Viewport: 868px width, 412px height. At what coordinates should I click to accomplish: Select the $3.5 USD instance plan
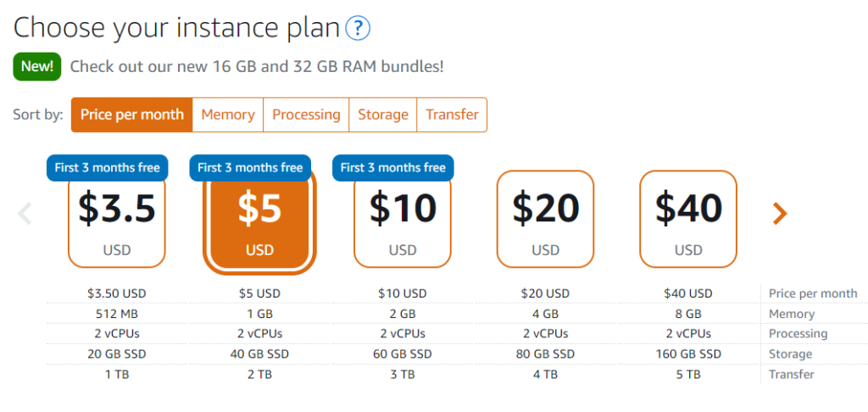[117, 220]
